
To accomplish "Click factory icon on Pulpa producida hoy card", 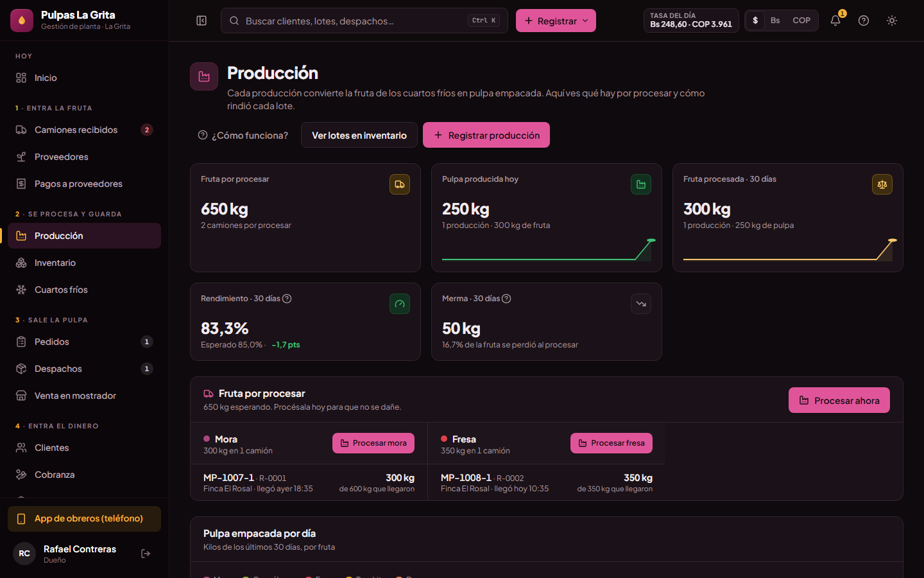I will [641, 184].
